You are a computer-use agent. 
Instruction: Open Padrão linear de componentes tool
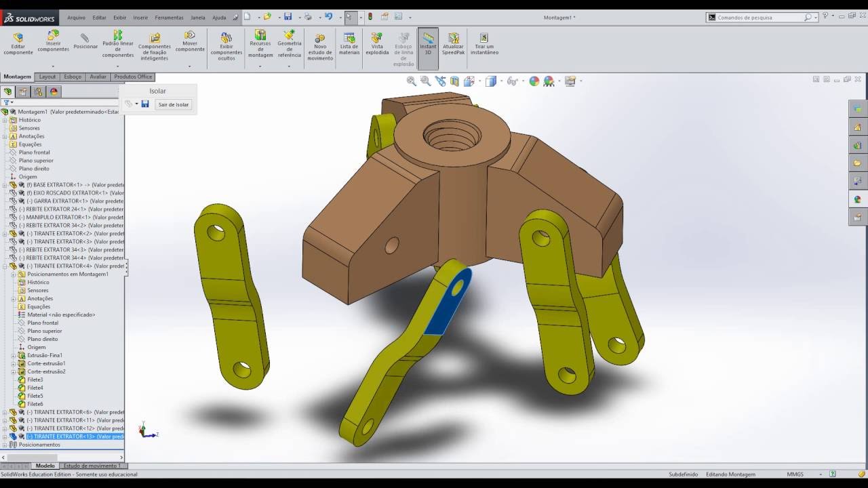(118, 44)
